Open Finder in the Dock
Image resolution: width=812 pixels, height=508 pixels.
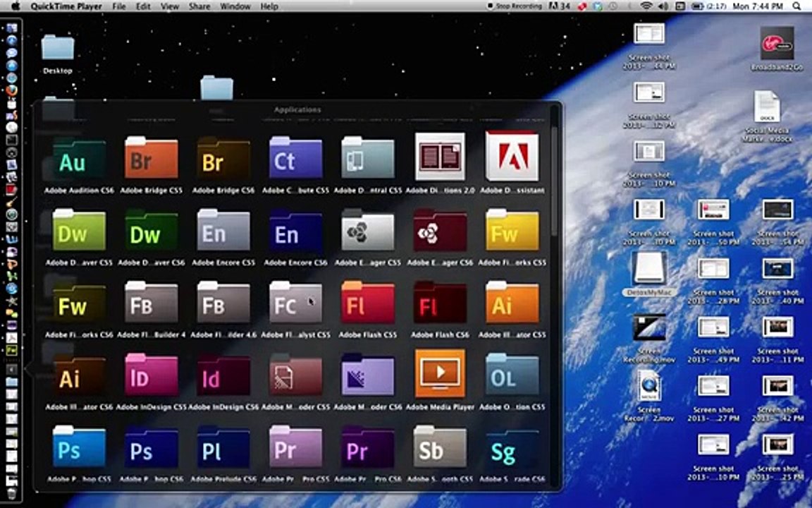pyautogui.click(x=11, y=28)
